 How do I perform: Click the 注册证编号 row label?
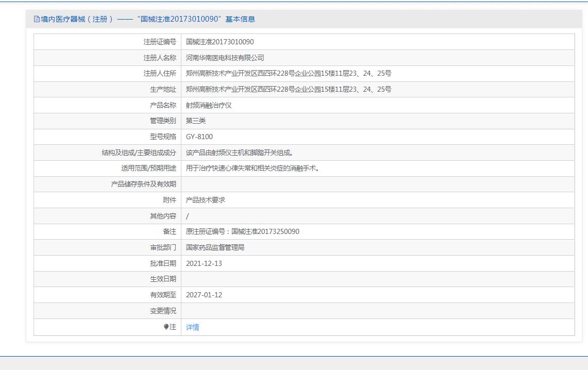tap(159, 42)
